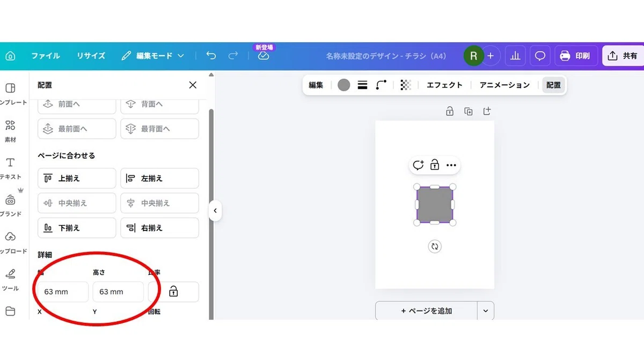
Task: Click the 編集 toolbar button
Action: 316,85
